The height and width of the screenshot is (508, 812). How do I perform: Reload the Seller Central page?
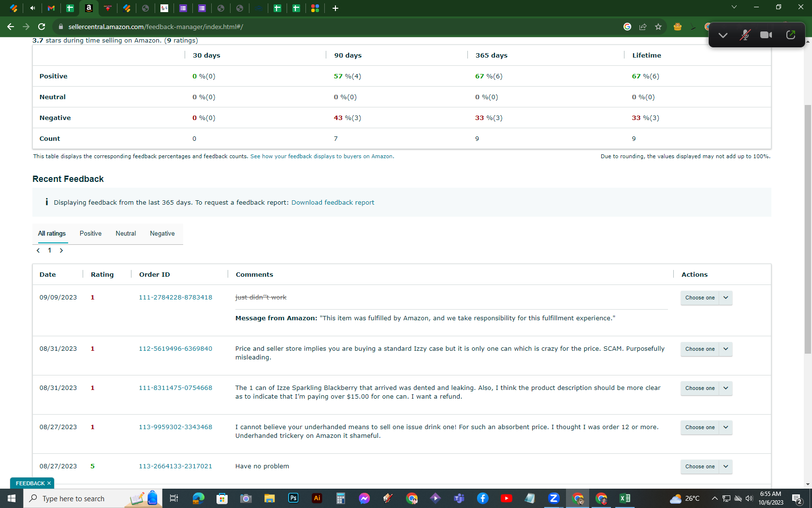pyautogui.click(x=42, y=27)
